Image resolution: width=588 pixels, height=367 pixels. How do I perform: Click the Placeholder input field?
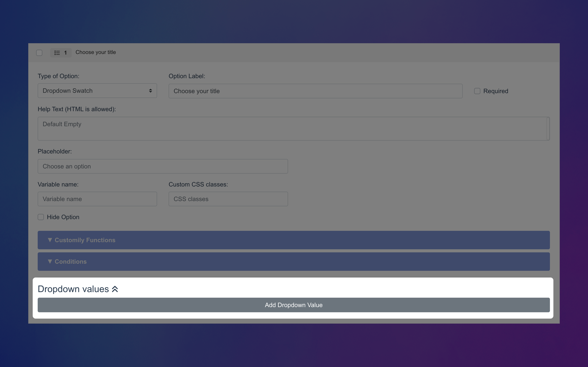tap(163, 166)
